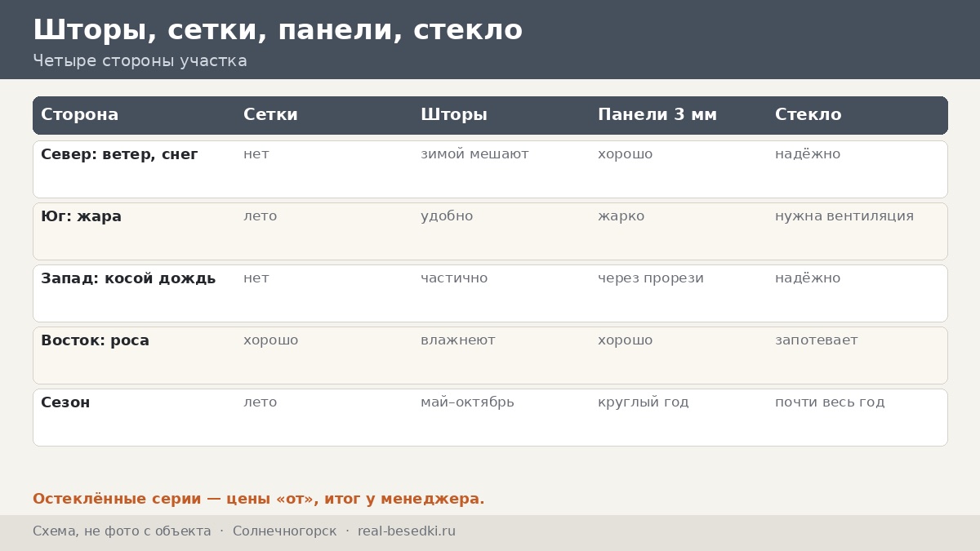
Task: Select the "Шторы" column header
Action: pos(454,115)
